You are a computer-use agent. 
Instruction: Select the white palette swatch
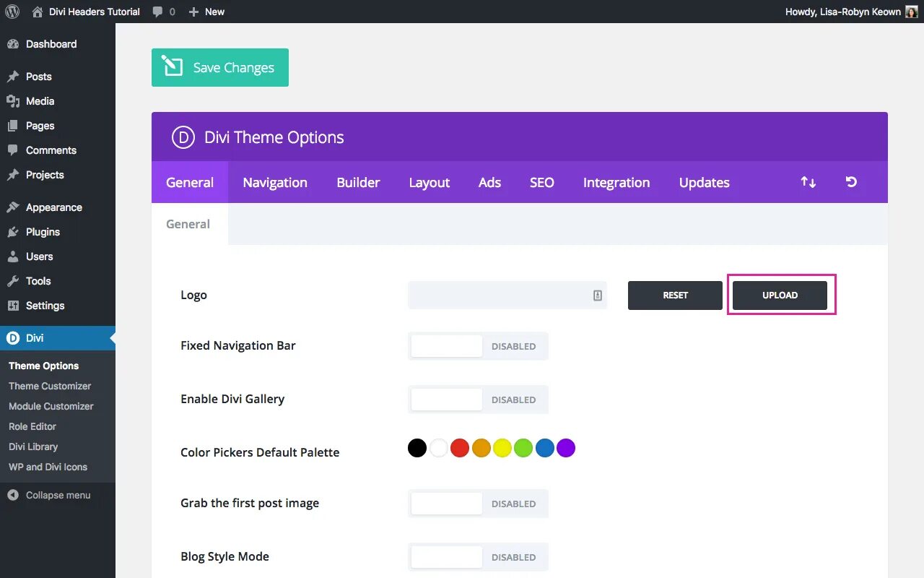[x=439, y=448]
